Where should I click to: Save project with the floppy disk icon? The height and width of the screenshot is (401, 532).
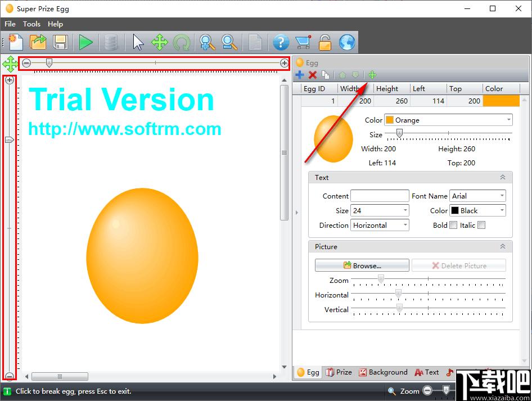coord(60,42)
